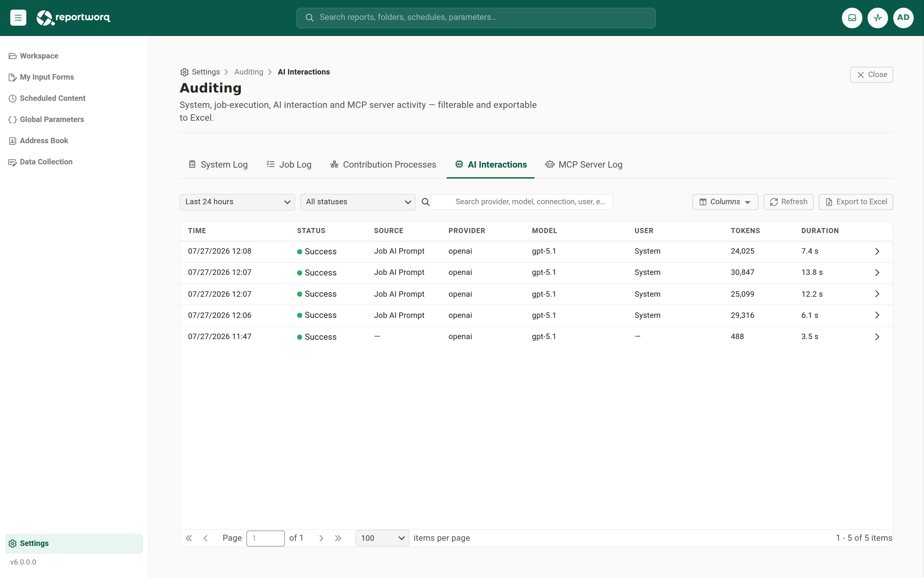Close the Auditing page

(871, 74)
